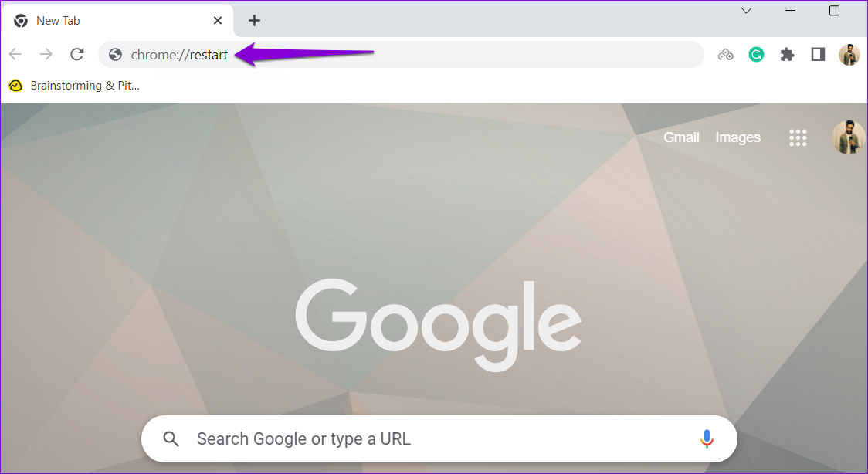
Task: Open Google account avatar on page
Action: click(x=849, y=137)
